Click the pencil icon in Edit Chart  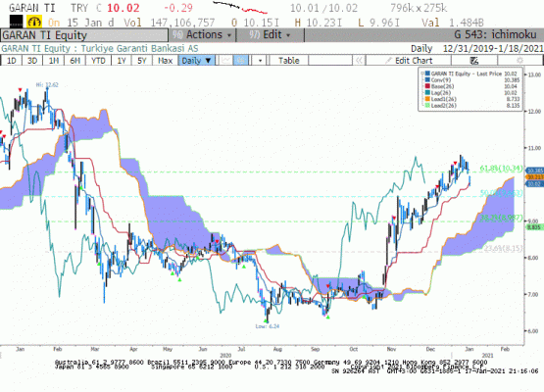click(x=388, y=61)
